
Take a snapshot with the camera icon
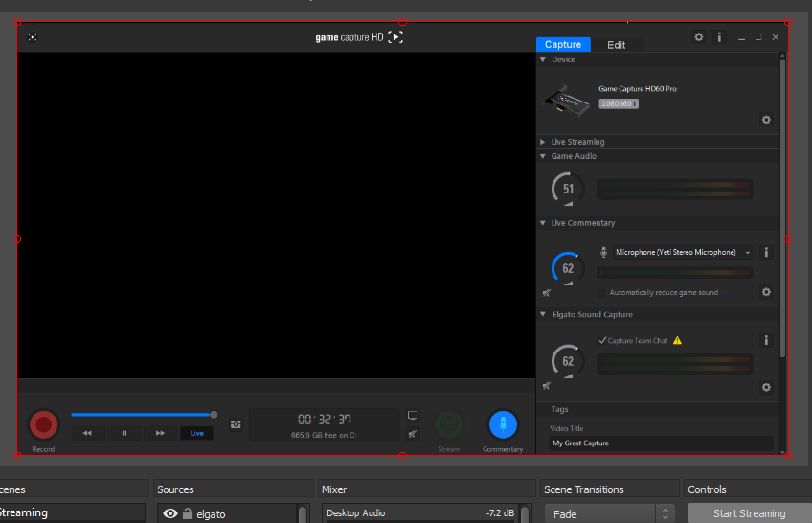tap(236, 424)
